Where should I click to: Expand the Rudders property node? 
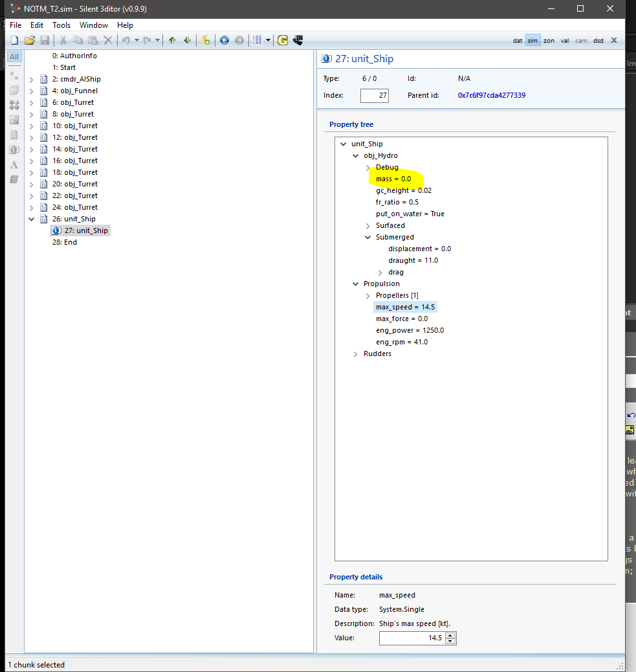coord(355,354)
